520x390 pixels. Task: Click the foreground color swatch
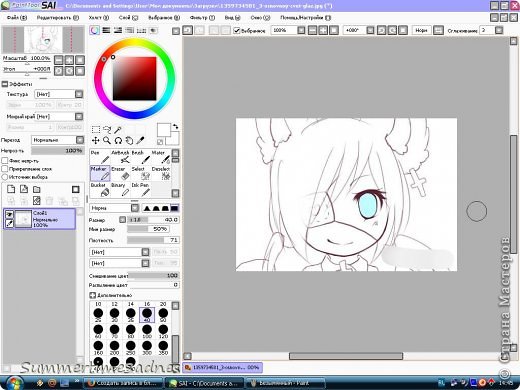[164, 130]
